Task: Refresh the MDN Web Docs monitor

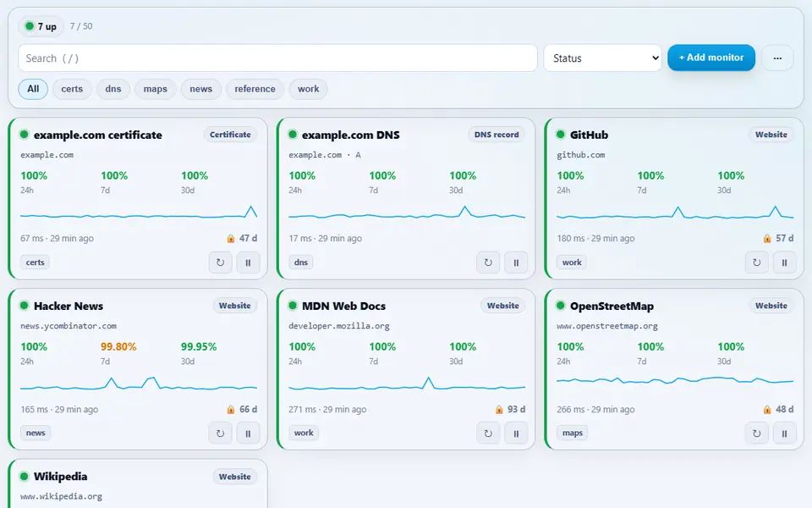Action: 488,433
